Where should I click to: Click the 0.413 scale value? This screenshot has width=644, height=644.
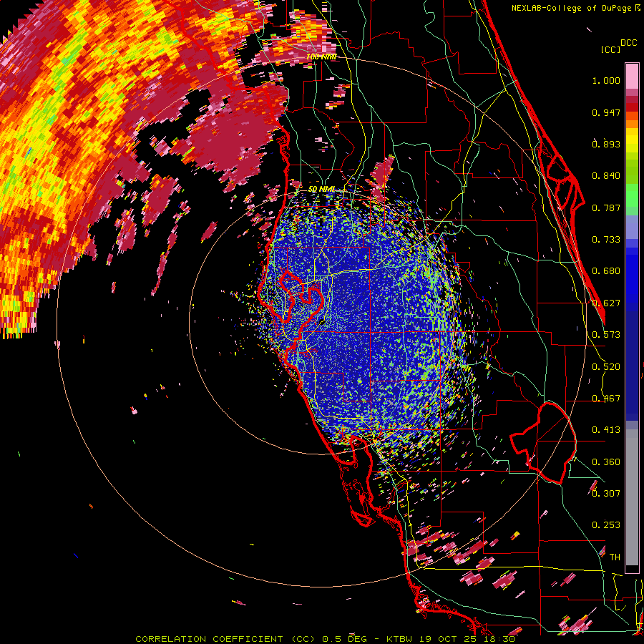tap(606, 430)
